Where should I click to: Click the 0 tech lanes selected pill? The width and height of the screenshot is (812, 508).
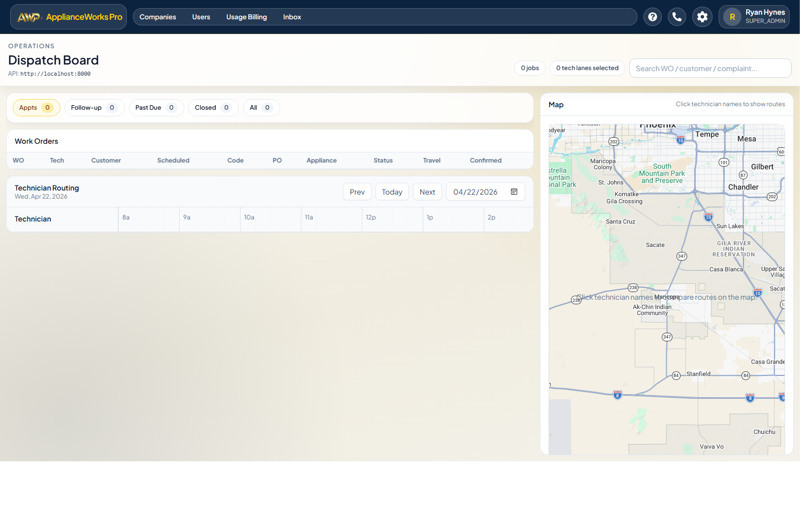click(587, 68)
